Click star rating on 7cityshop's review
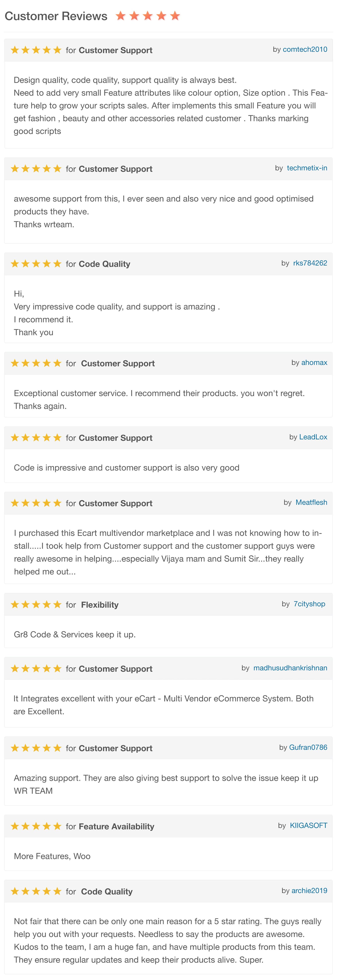This screenshot has height=980, width=337. point(36,604)
